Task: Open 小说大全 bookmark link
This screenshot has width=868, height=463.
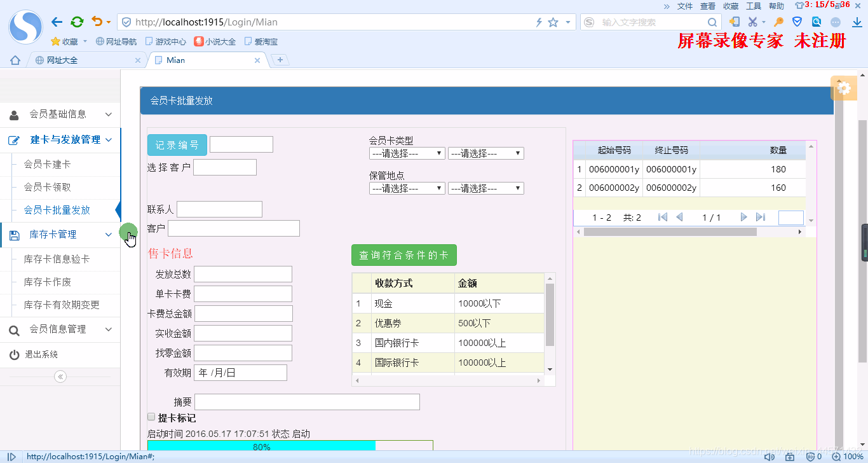Action: tap(215, 42)
